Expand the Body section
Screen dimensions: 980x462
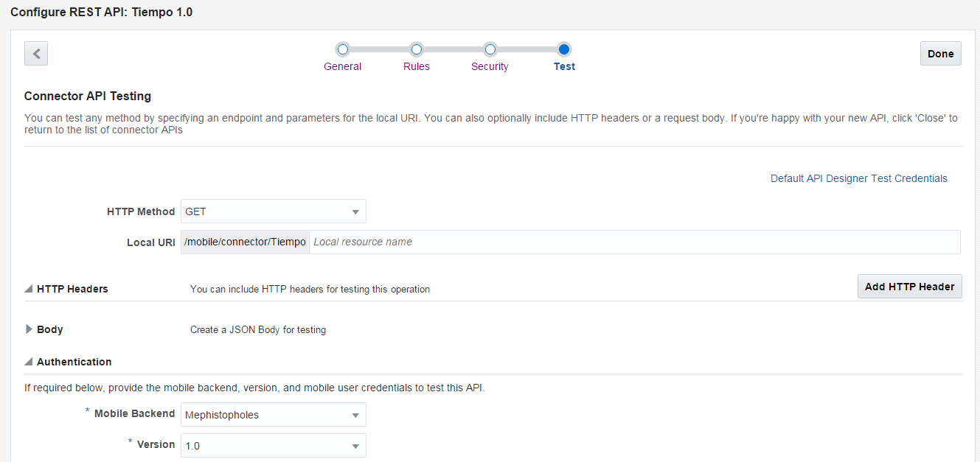pyautogui.click(x=29, y=329)
